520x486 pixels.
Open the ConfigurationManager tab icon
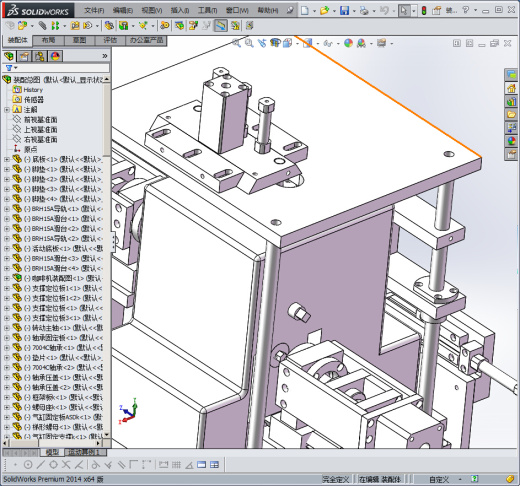pyautogui.click(x=39, y=56)
